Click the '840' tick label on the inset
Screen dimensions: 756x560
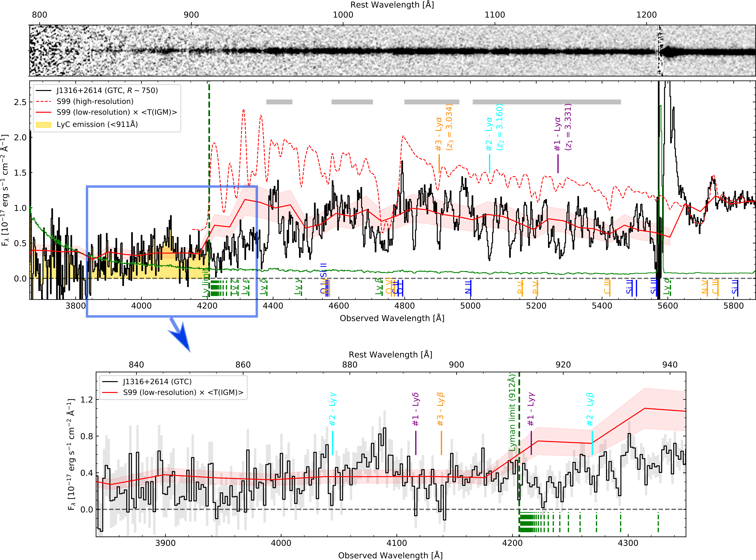[x=136, y=365]
